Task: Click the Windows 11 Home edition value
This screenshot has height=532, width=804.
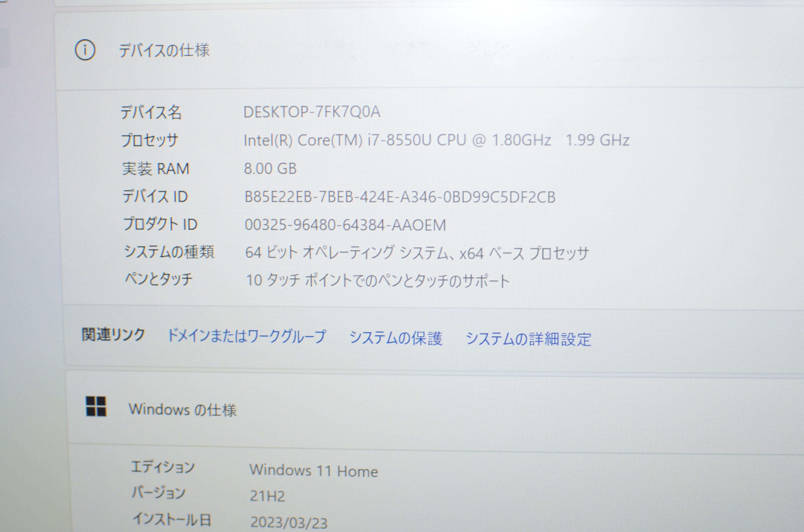Action: coord(313,471)
